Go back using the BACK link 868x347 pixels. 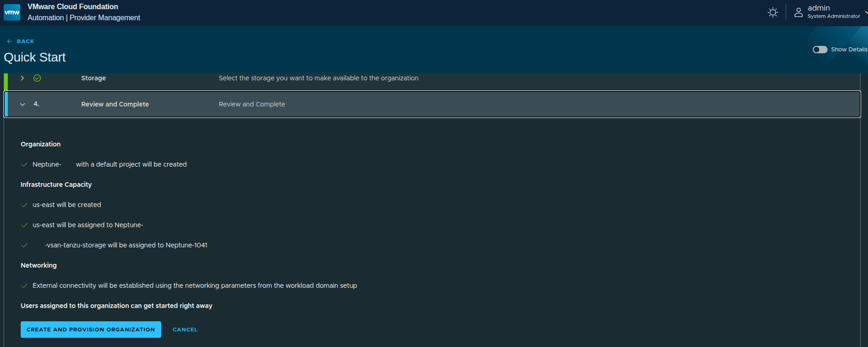[x=25, y=41]
